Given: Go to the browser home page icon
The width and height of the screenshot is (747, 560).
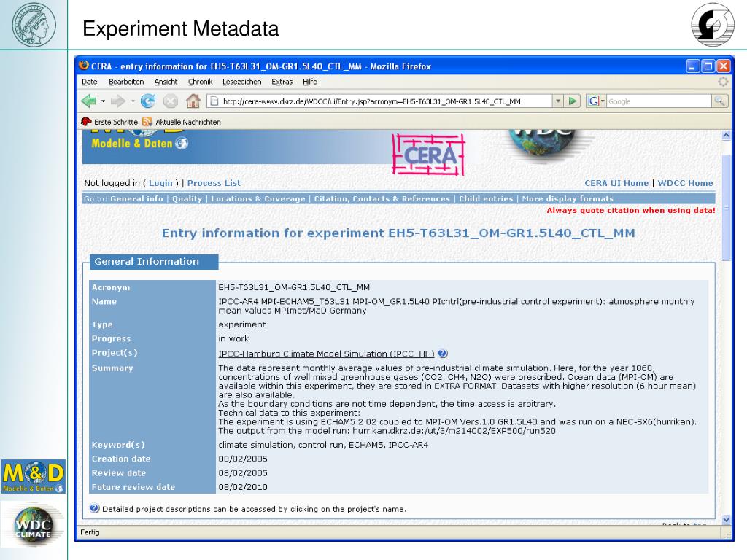Looking at the screenshot, I should click(193, 101).
